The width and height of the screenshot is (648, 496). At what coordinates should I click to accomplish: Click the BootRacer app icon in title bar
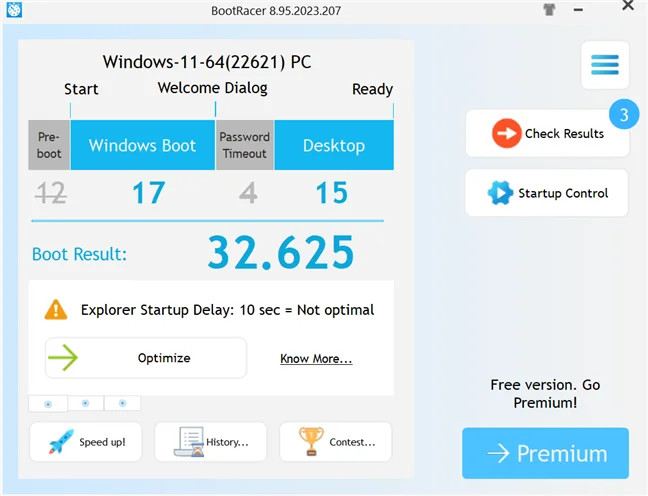14,10
